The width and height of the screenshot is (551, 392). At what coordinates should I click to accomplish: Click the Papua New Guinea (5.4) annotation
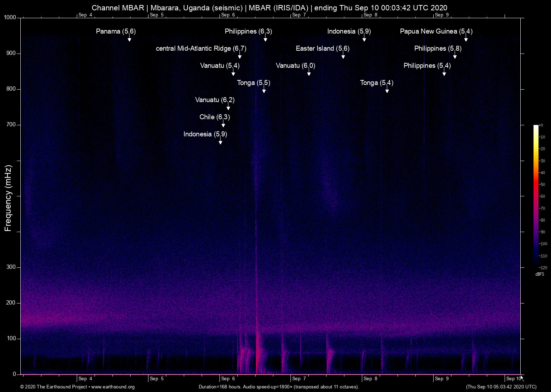pos(436,31)
